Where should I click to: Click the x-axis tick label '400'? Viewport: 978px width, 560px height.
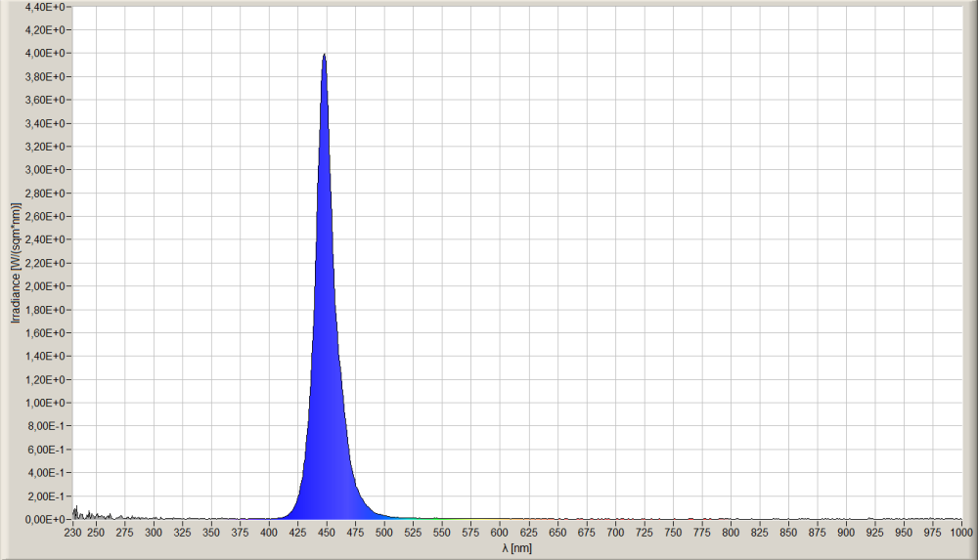(269, 533)
